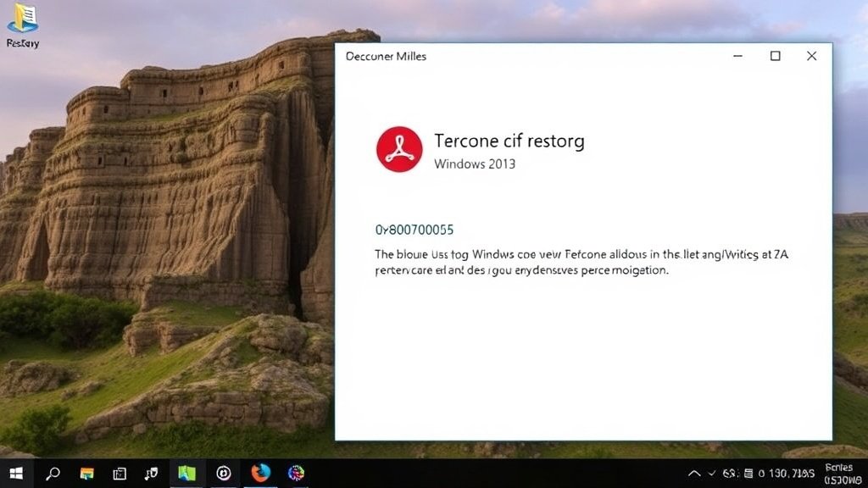Close the Deccuner Milles window
868x488 pixels.
click(811, 56)
